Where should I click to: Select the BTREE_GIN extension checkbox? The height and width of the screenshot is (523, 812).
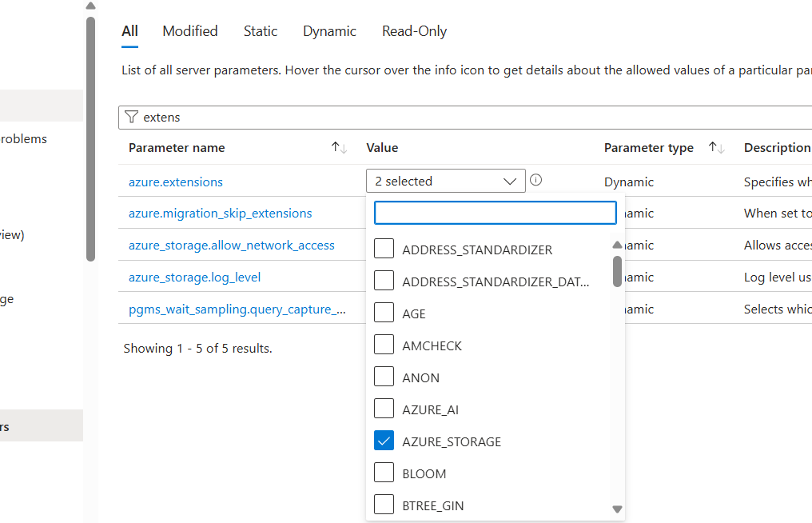384,505
